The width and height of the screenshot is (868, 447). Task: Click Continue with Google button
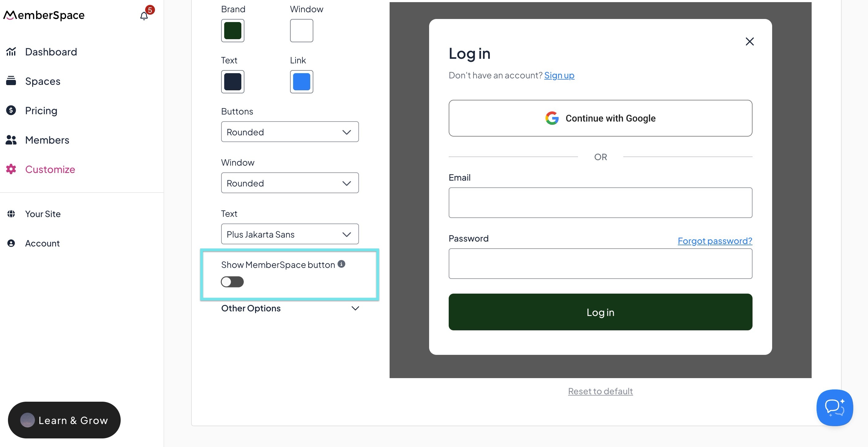point(600,118)
